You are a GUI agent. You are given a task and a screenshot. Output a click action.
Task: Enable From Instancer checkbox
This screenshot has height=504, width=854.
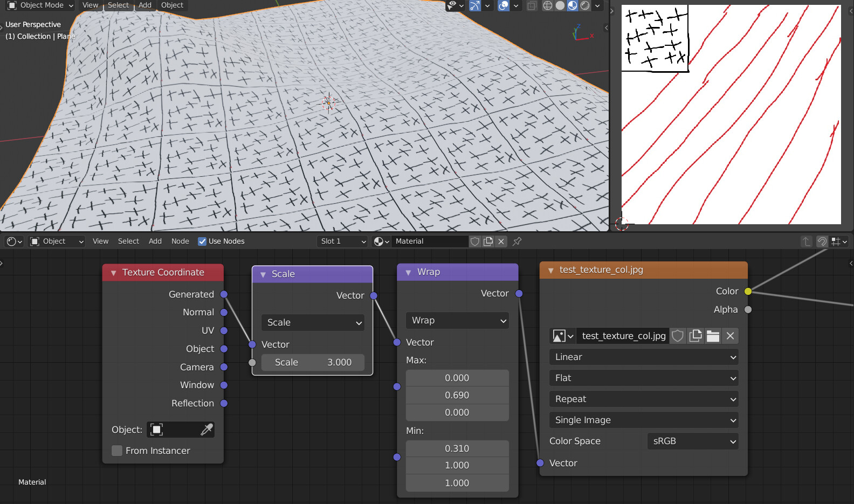[117, 451]
